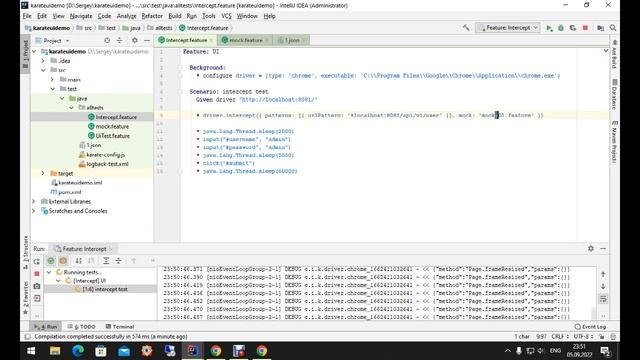The width and height of the screenshot is (640, 360).
Task: Open the Refactor menu
Action: 152,16
